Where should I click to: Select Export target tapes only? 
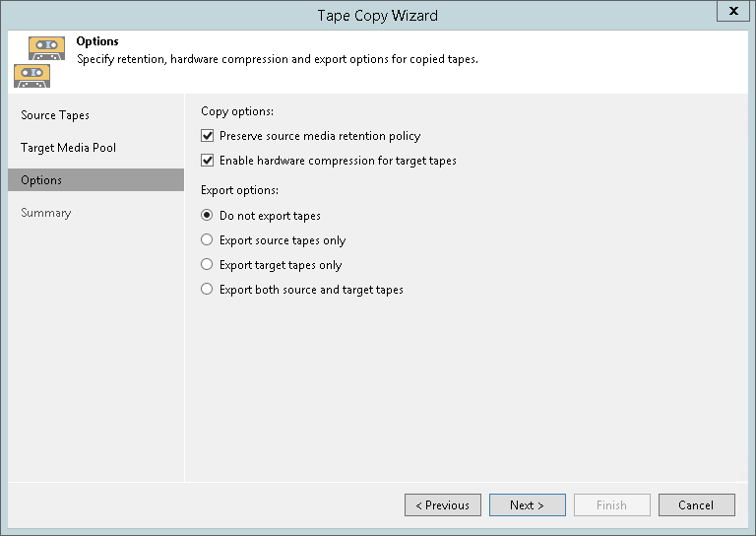point(207,265)
